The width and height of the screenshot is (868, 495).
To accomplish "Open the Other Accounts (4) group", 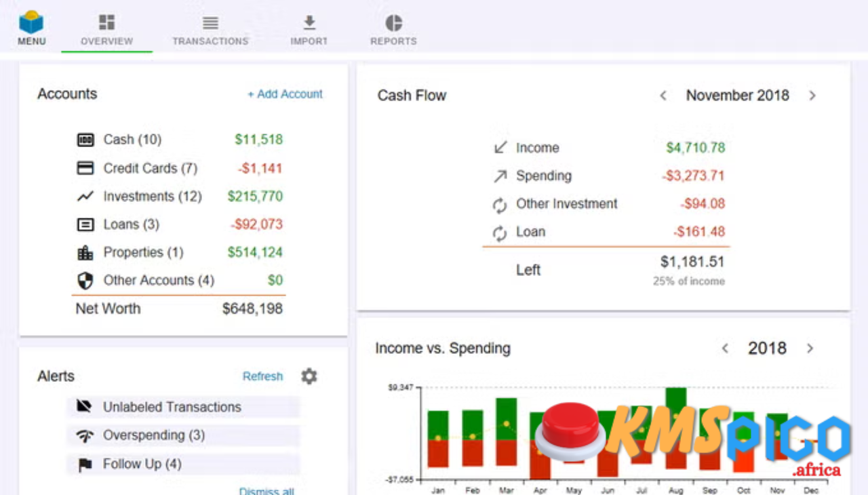I will pos(159,280).
